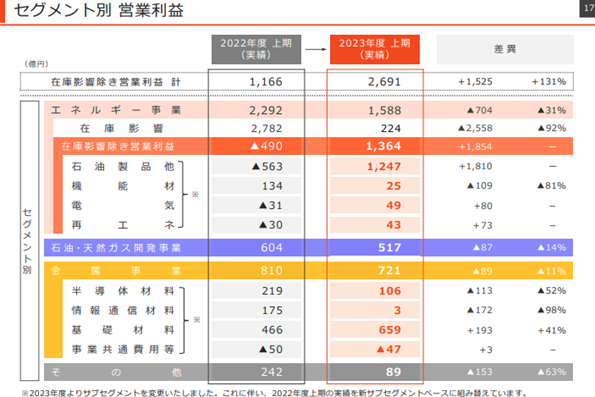The image size is (595, 397).
Task: Click the percentage ▲92%
Action: (x=552, y=128)
